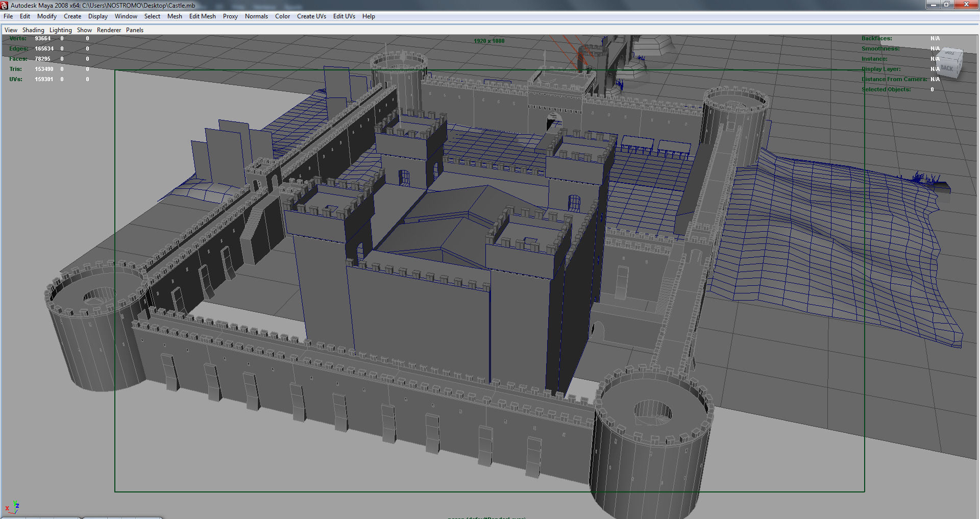Open the Color menu
The width and height of the screenshot is (980, 519).
(282, 16)
